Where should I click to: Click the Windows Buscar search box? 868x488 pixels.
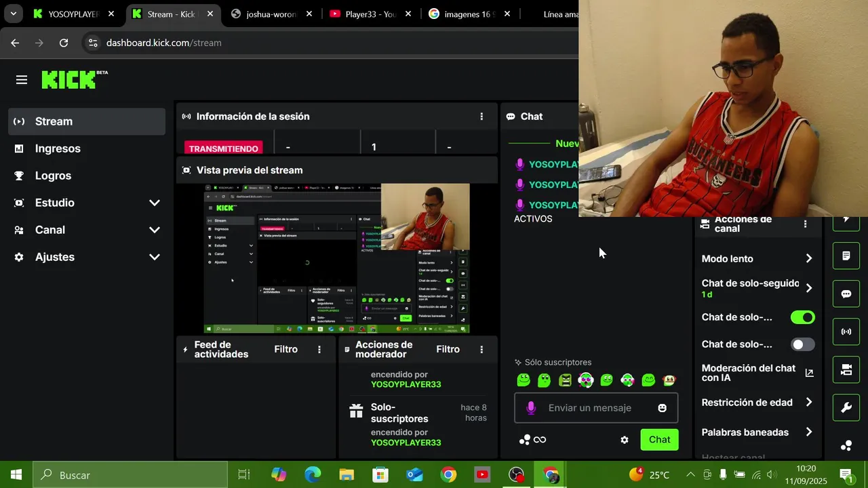pos(130,475)
